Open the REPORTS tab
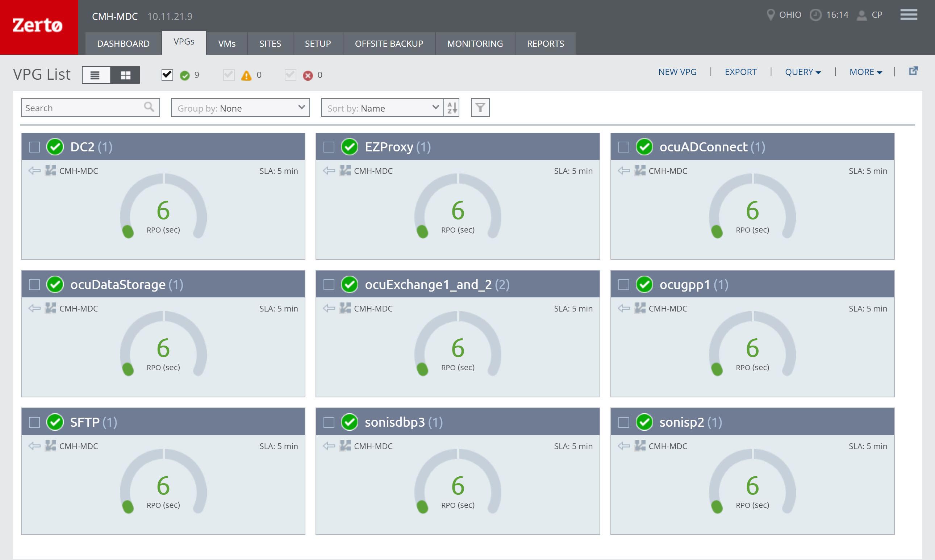Viewport: 935px width, 560px height. coord(546,43)
